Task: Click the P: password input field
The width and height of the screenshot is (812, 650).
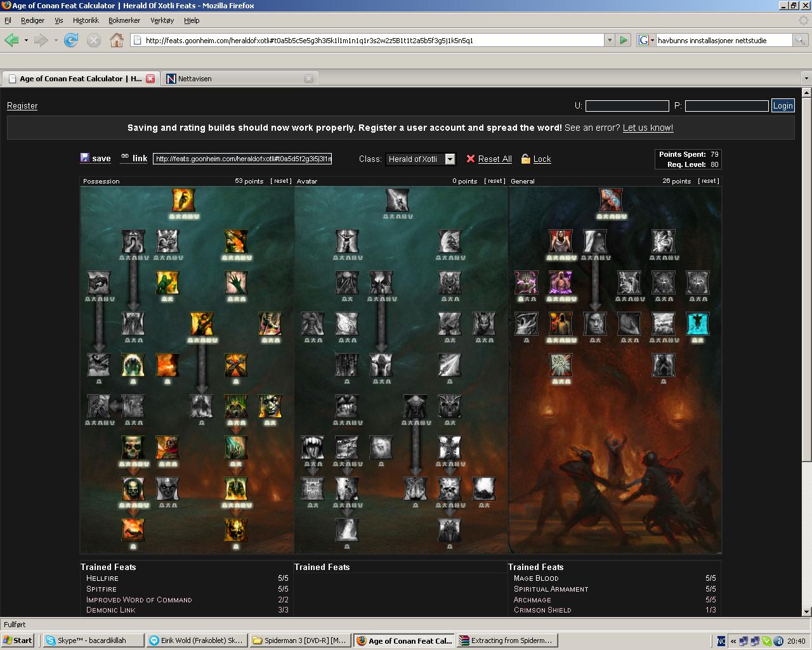Action: [x=726, y=106]
